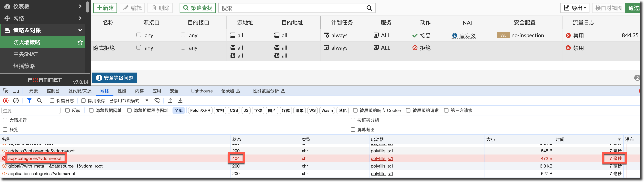644x182 pixels.
Task: Check the 停用缓存 checkbox
Action: click(x=83, y=101)
